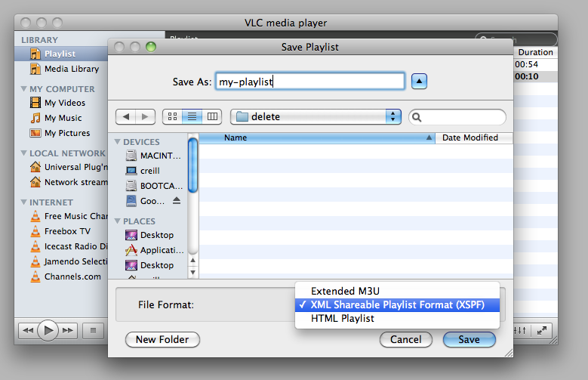This screenshot has height=380, width=588.
Task: Collapse the DEVICES section in dialog
Action: [x=118, y=142]
